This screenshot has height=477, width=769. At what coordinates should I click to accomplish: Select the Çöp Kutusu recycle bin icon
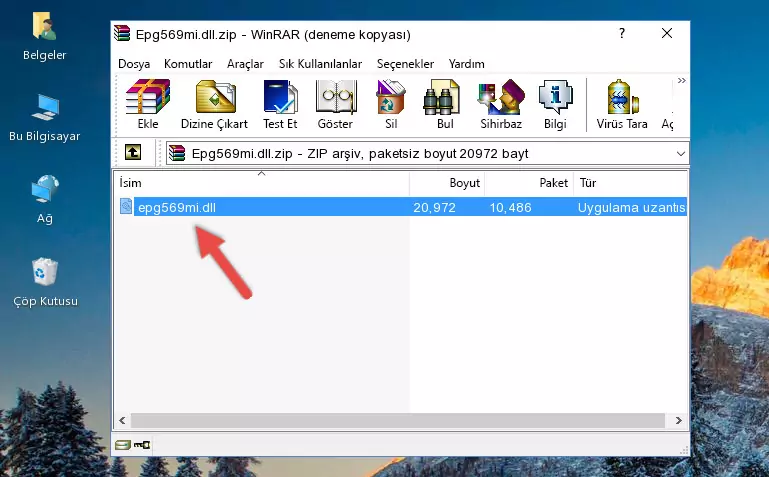coord(45,282)
